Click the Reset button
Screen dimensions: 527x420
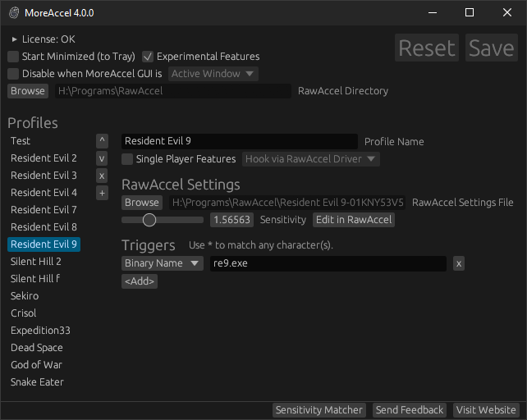[x=427, y=48]
